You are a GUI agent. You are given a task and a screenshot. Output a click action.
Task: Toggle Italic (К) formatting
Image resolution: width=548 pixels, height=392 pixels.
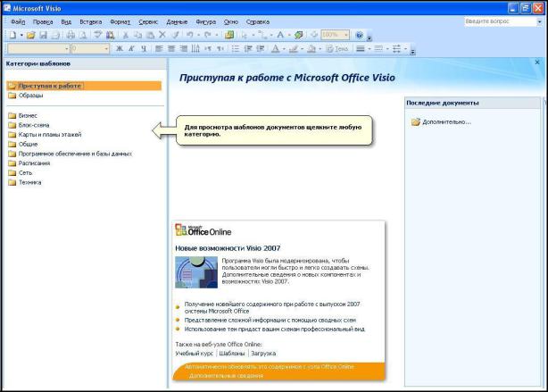[x=131, y=48]
